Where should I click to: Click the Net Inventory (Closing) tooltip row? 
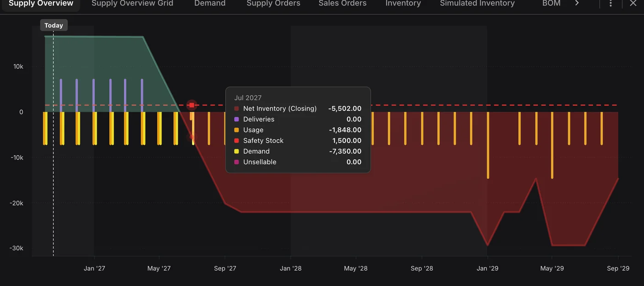point(298,109)
